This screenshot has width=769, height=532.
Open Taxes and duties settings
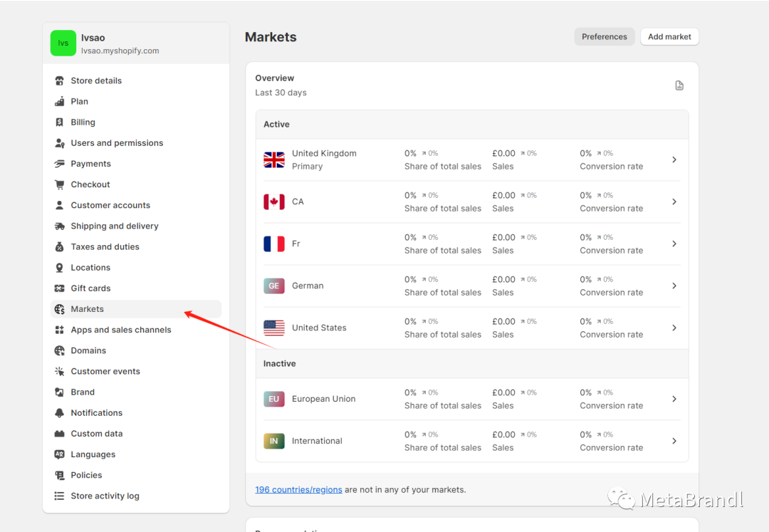coord(136,246)
